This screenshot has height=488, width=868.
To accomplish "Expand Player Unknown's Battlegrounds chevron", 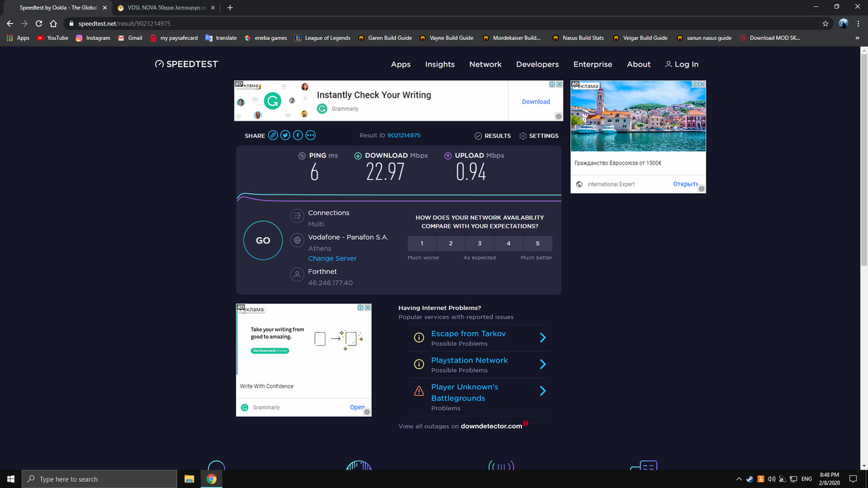I will point(542,391).
